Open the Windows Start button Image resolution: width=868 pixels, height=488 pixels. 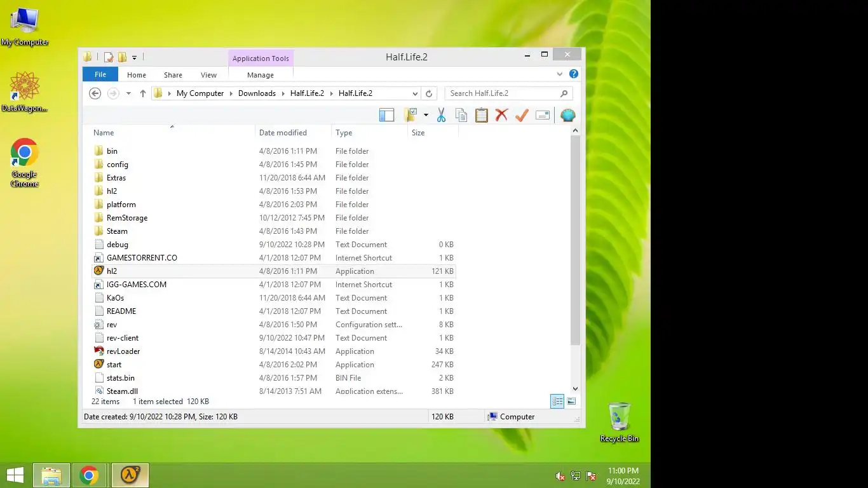point(15,475)
